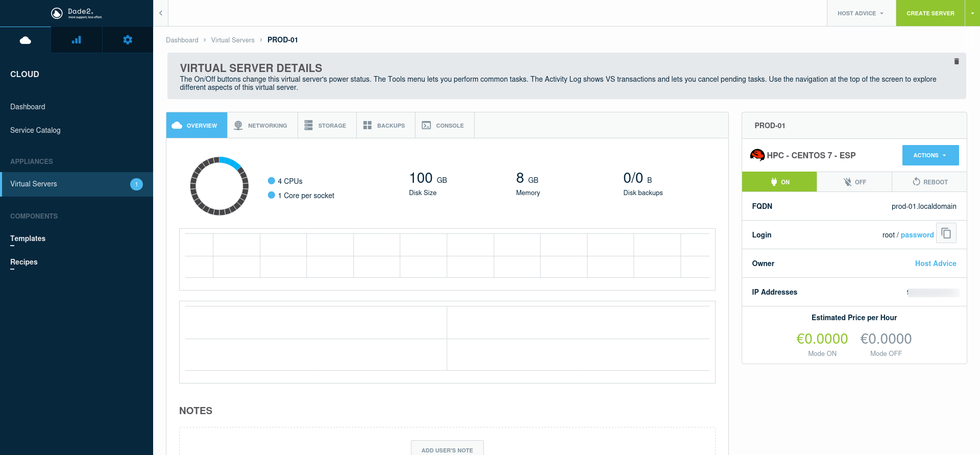The width and height of the screenshot is (980, 455).
Task: Reveal the password link
Action: [x=917, y=235]
